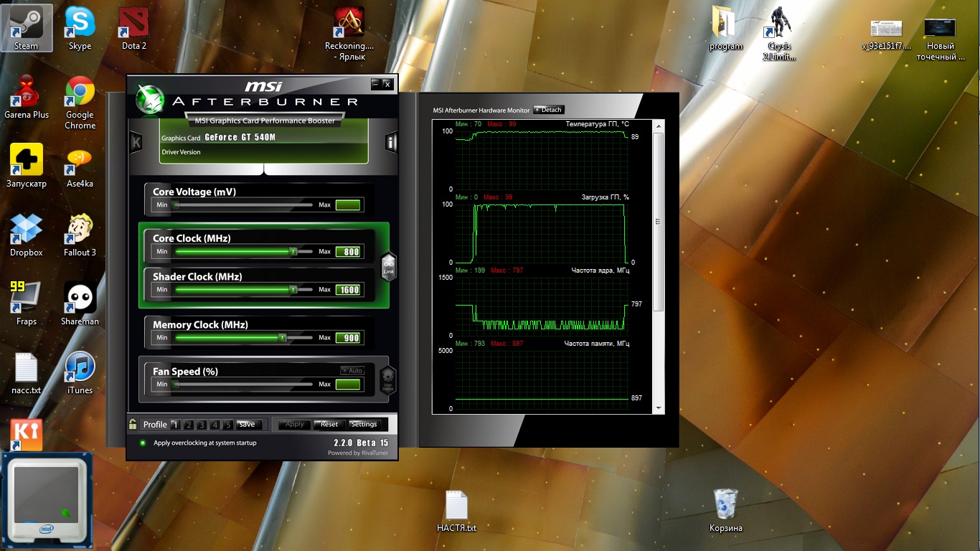Open the Kombustor K side button
The width and height of the screenshot is (980, 551).
click(135, 142)
